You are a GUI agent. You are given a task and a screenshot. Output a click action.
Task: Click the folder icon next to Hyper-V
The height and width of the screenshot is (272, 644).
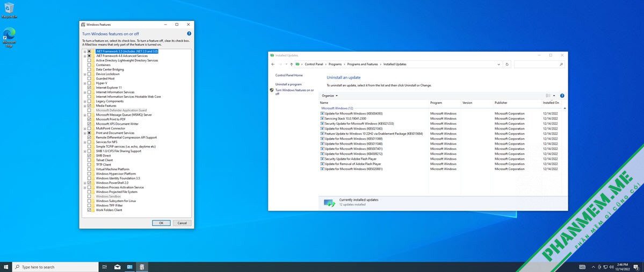pyautogui.click(x=93, y=83)
